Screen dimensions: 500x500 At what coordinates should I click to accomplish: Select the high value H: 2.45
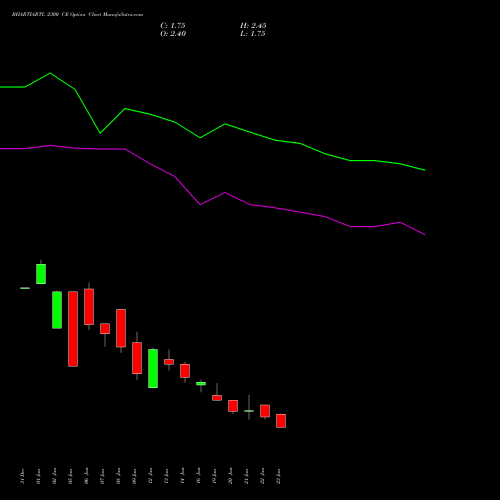(253, 26)
